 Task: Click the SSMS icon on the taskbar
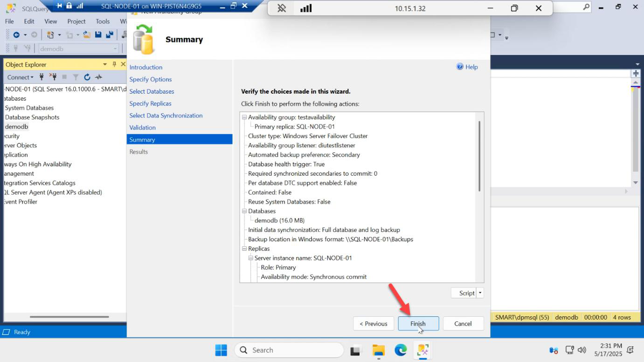[423, 350]
